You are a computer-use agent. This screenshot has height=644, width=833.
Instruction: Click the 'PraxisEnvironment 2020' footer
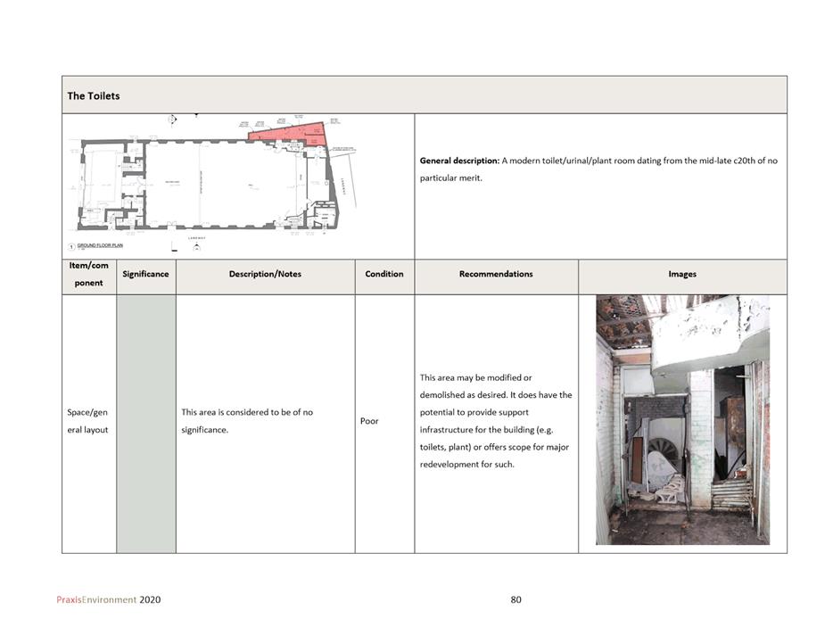tap(109, 600)
